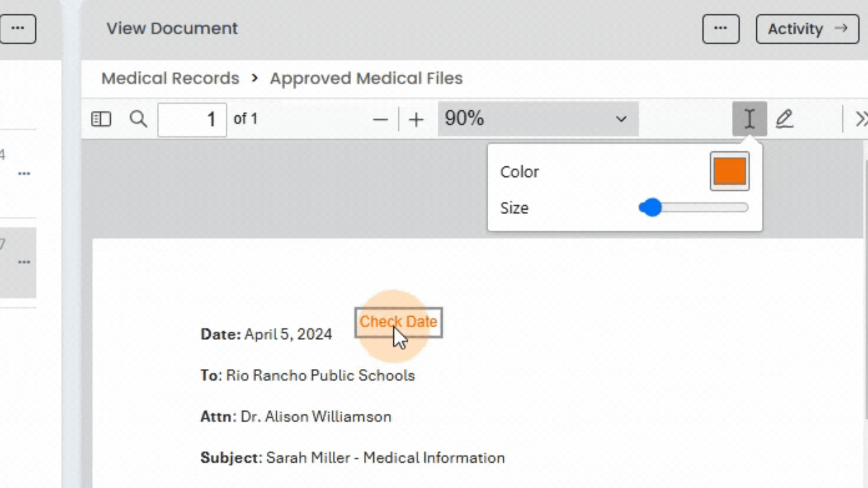This screenshot has width=868, height=488.
Task: Open ellipsis menu next to item 7
Action: pyautogui.click(x=24, y=262)
